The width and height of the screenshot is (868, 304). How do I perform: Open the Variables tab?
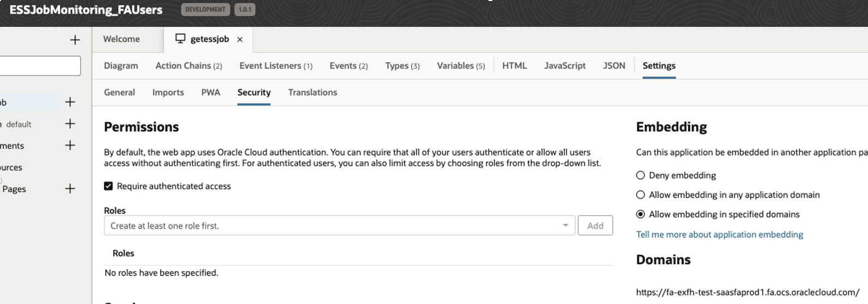coord(461,65)
